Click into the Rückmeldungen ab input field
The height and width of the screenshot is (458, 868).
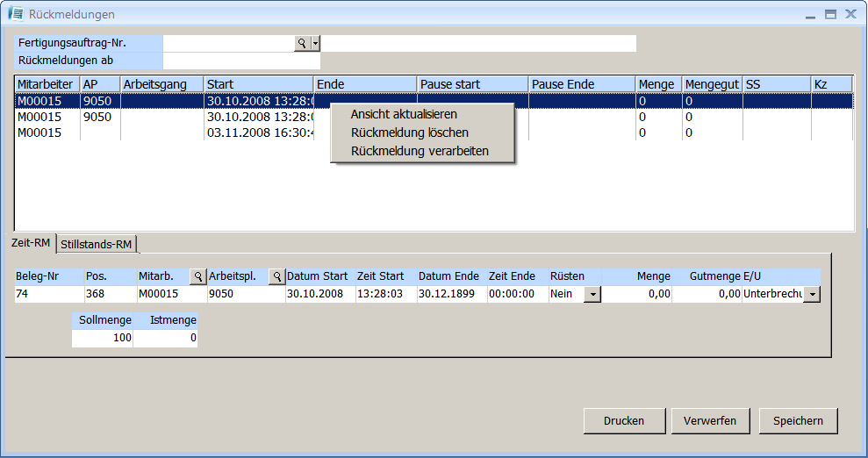tap(241, 61)
